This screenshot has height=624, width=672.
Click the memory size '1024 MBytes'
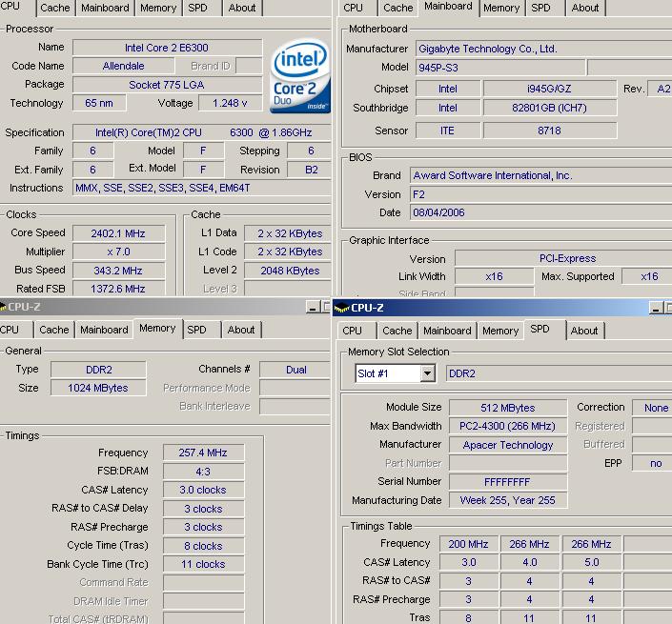point(98,388)
